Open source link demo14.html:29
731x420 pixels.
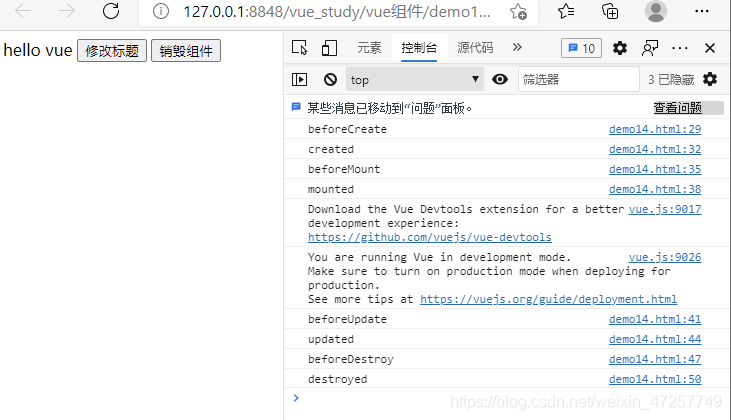(655, 129)
